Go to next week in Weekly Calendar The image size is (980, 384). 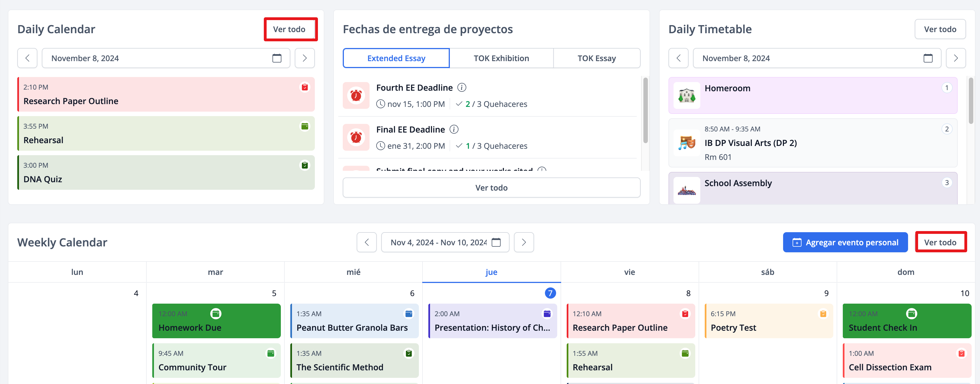click(523, 243)
